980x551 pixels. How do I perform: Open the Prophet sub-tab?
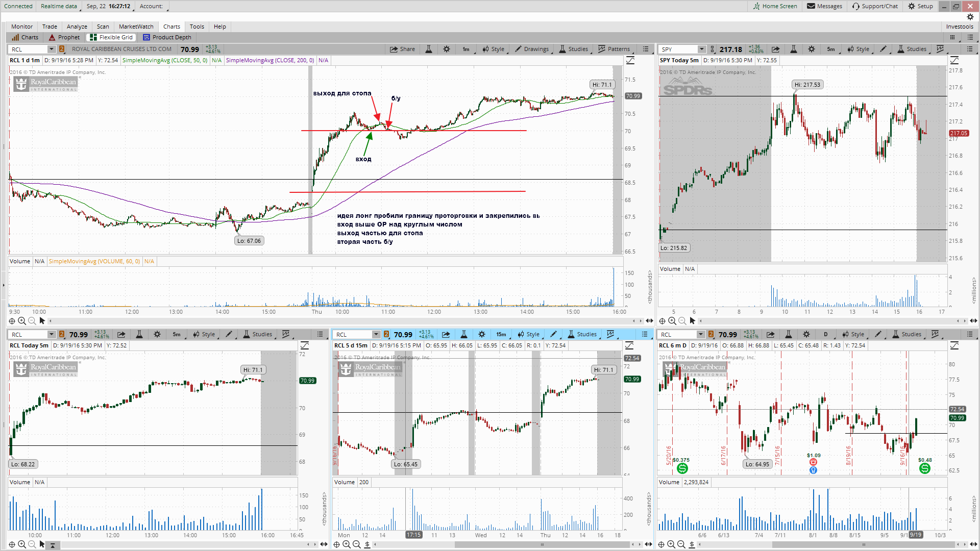pyautogui.click(x=64, y=37)
